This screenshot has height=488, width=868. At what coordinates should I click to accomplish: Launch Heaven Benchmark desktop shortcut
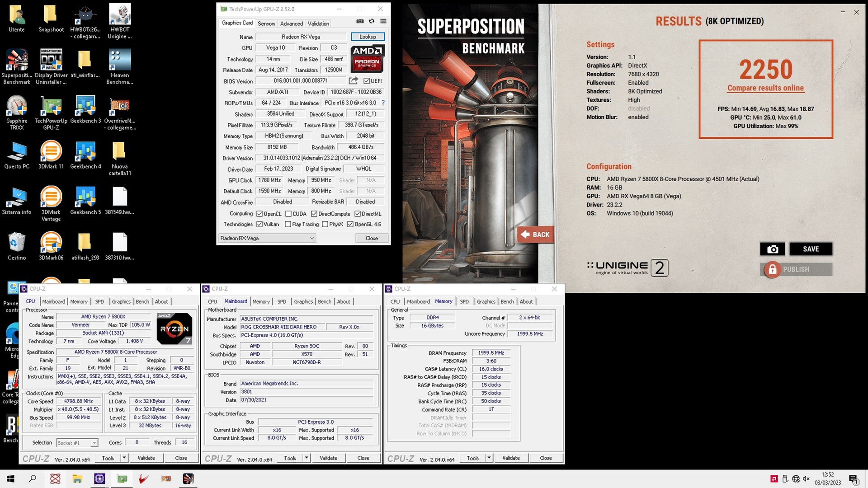coord(120,67)
